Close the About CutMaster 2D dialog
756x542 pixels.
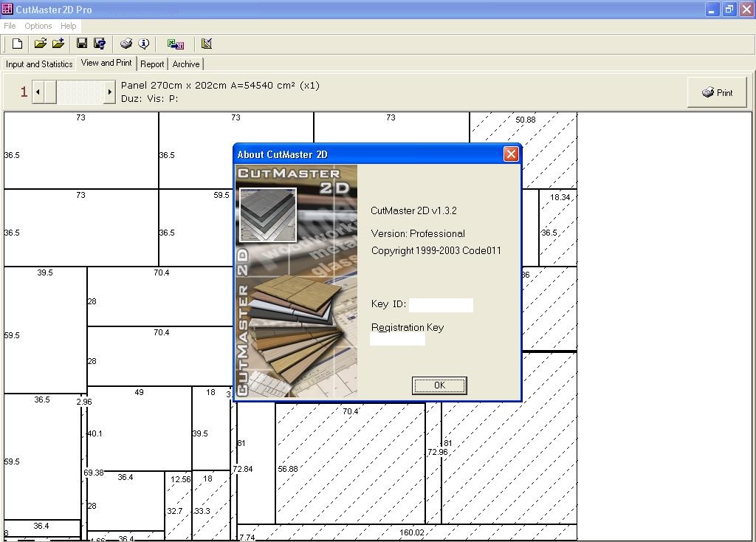click(x=511, y=154)
